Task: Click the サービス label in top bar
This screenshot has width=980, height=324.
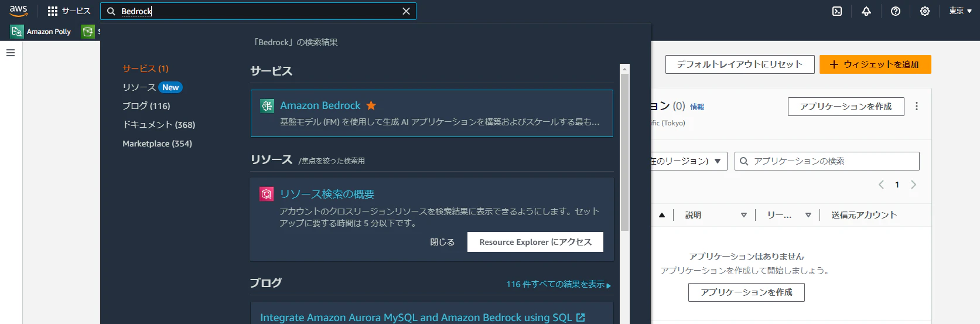Action: point(76,11)
